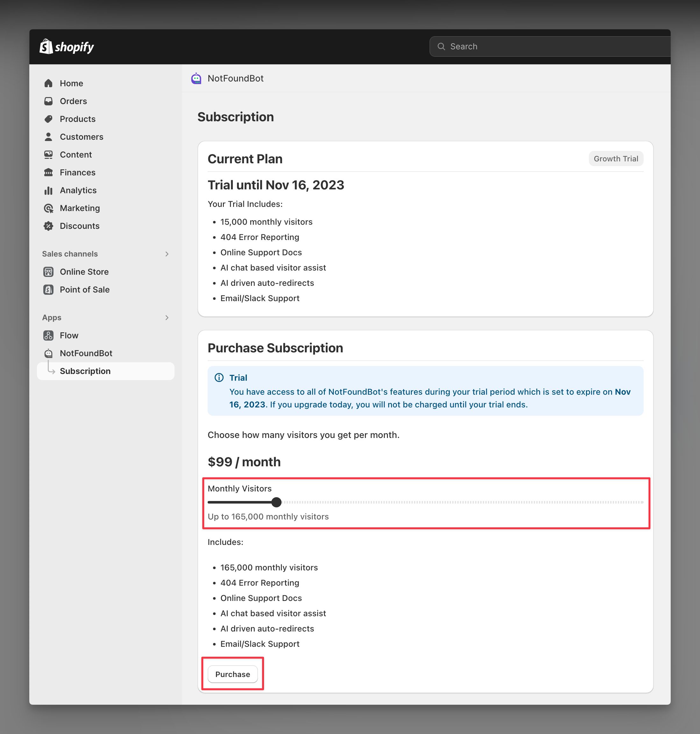The image size is (700, 734).
Task: Click "Up to 165,000 monthly visitors" text
Action: click(268, 517)
